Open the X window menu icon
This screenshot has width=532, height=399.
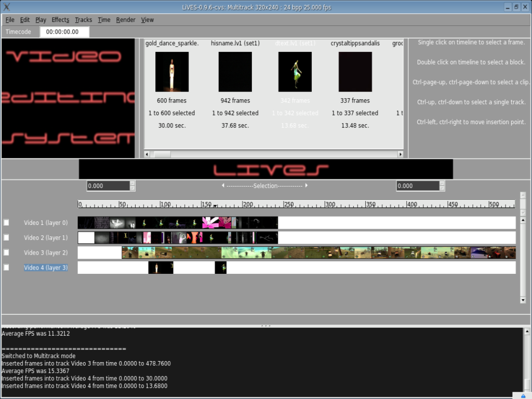[x=6, y=7]
